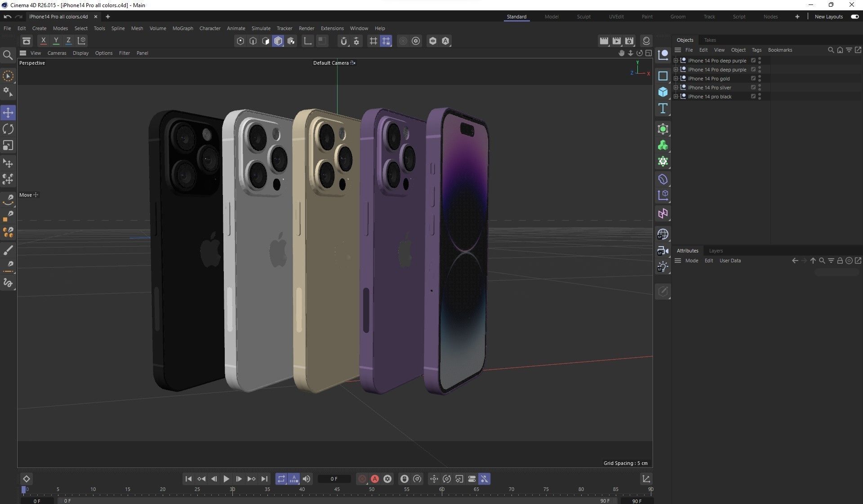
Task: Switch to the Takes tab
Action: [x=710, y=40]
